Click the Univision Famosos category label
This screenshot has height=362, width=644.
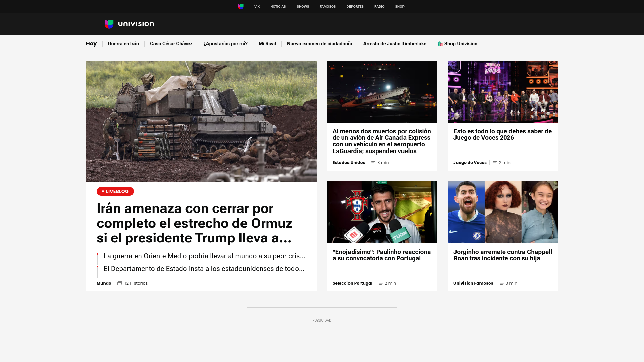473,283
